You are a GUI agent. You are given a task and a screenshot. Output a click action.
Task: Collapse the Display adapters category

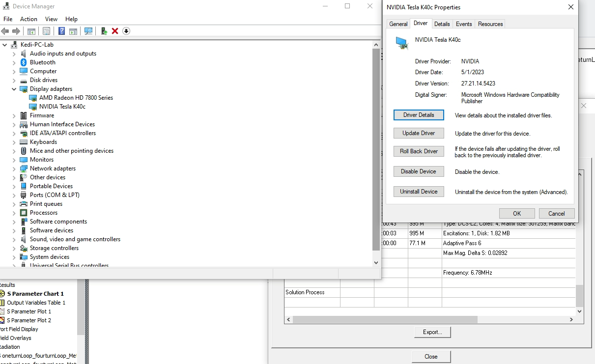(14, 89)
